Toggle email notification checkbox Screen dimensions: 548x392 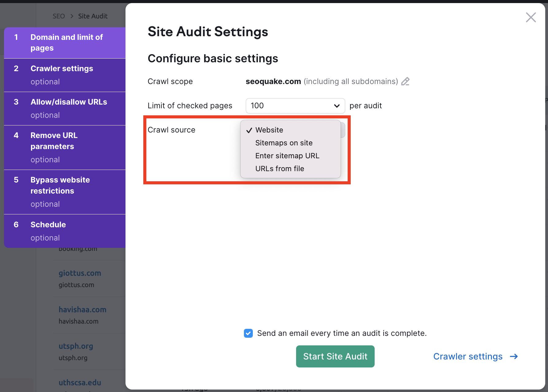pos(248,333)
